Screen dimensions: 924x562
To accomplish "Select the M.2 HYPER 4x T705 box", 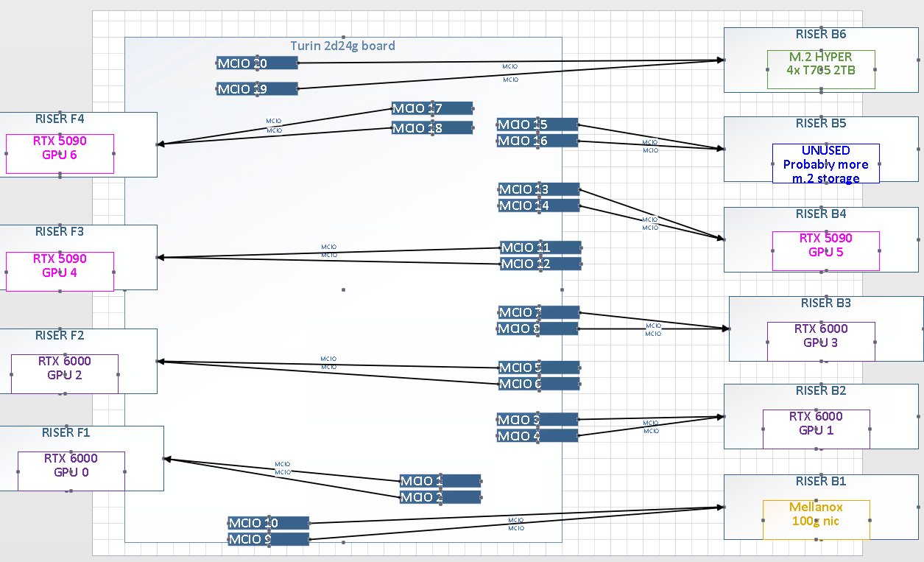I will pos(820,69).
